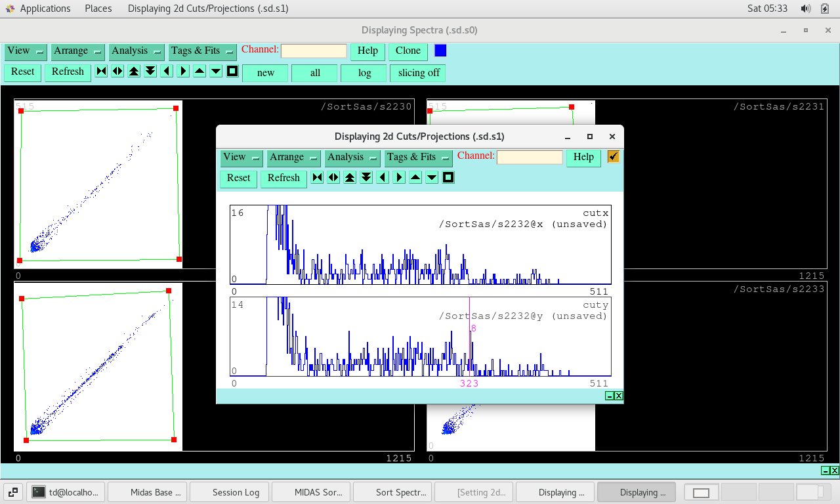Click the blue color square beside Clone

tap(440, 51)
